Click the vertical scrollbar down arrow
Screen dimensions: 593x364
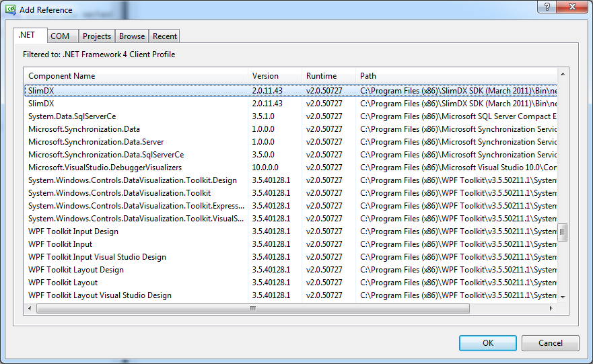pos(563,297)
